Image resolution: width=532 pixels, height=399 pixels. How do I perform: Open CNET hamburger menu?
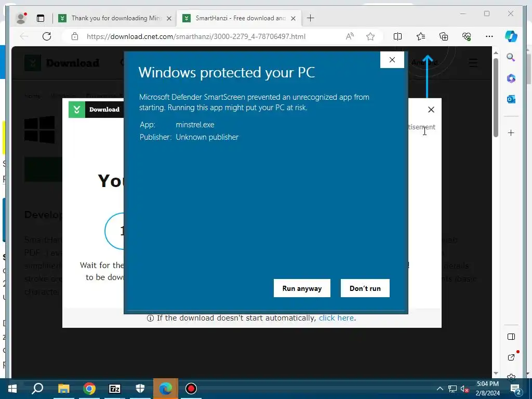coord(473,63)
